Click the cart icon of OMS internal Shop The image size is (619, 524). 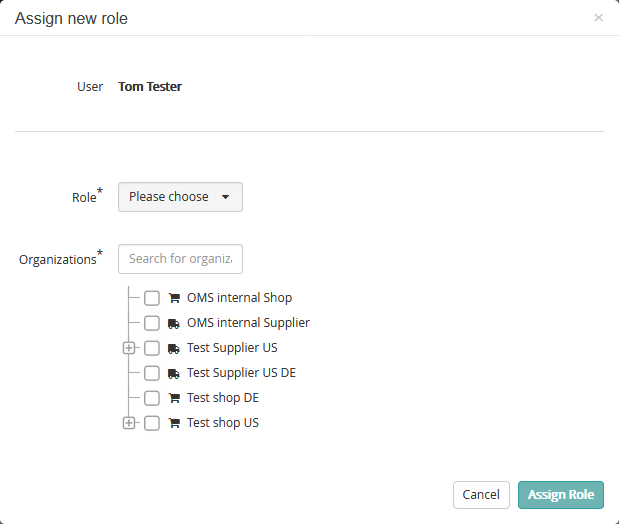pyautogui.click(x=174, y=298)
